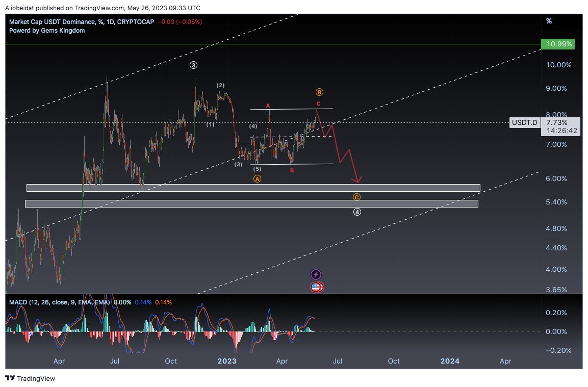
Task: Click the 6.00% price axis label
Action: click(556, 178)
